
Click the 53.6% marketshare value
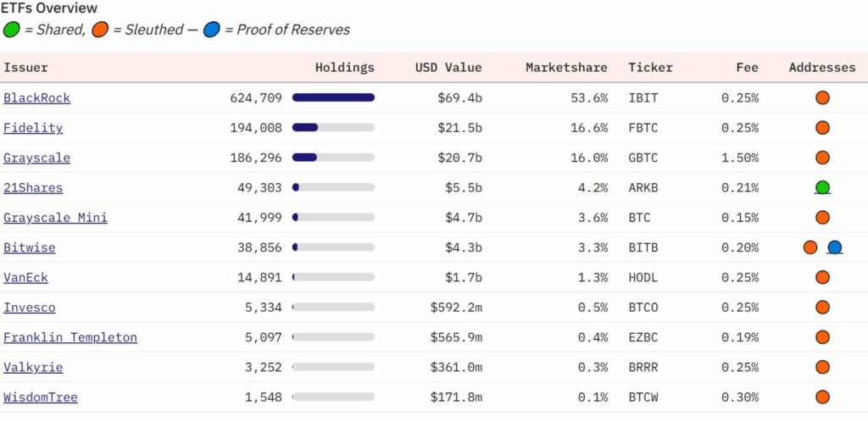coord(589,98)
